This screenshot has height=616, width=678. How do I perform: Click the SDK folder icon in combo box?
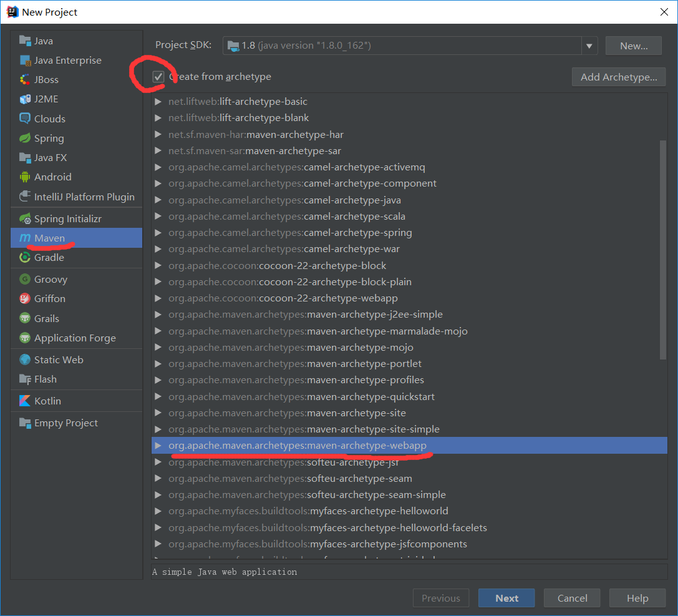tap(233, 46)
